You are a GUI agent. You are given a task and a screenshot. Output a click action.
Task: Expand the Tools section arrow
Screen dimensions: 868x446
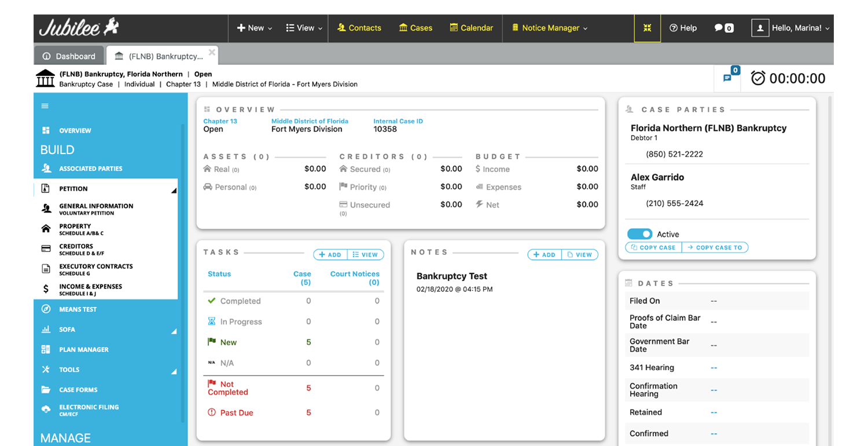pos(174,372)
